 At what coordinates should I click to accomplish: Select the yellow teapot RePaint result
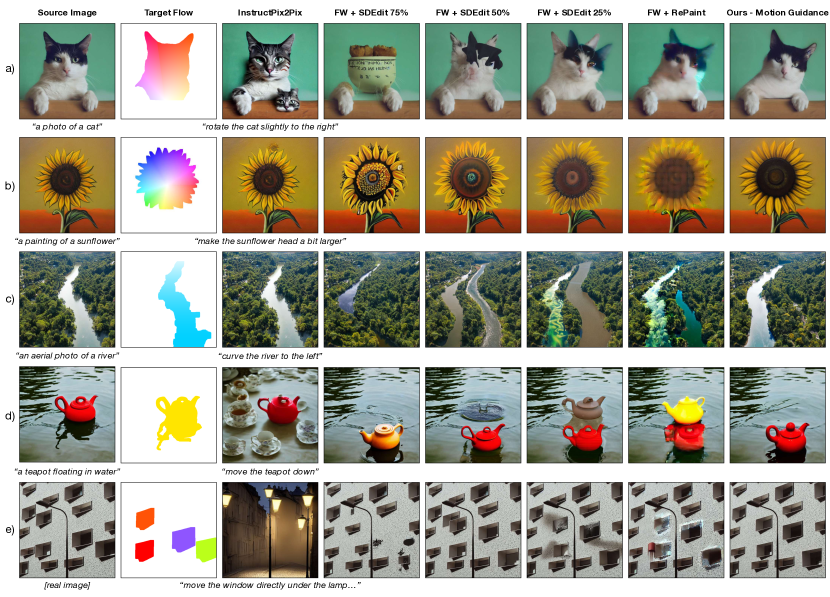pyautogui.click(x=676, y=415)
